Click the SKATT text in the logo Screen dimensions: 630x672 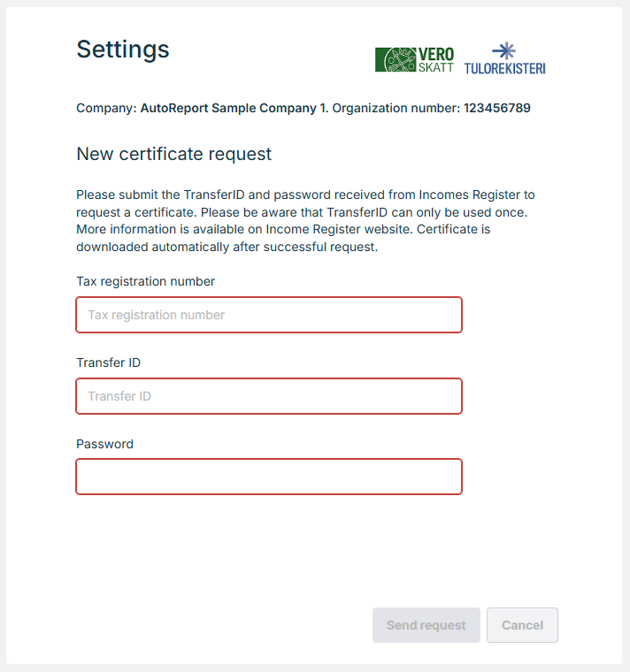click(435, 66)
